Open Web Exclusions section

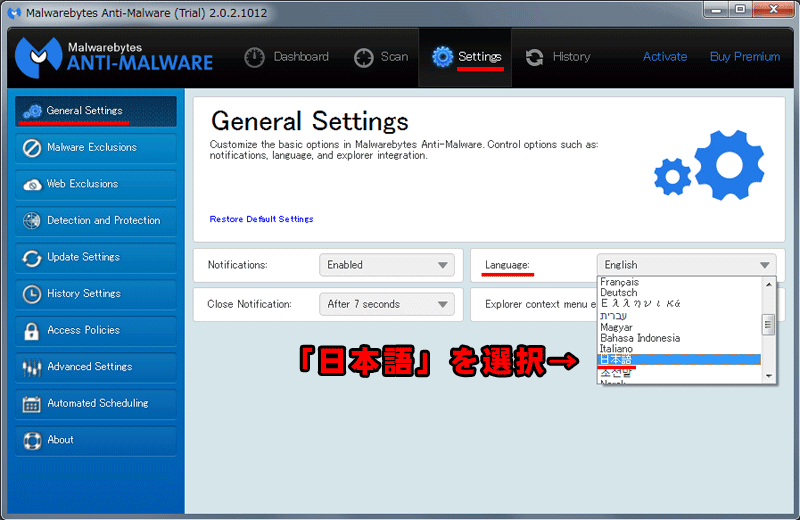point(96,184)
